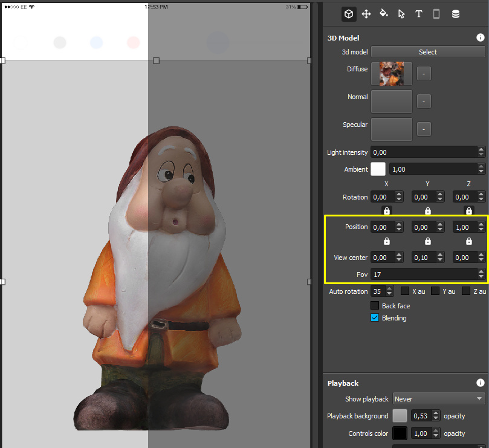Edit View center Z value field
489x448 pixels.
pos(465,258)
